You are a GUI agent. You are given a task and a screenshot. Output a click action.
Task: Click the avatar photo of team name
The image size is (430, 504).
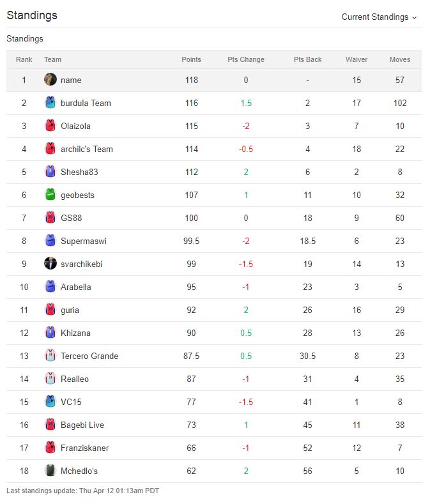(50, 79)
